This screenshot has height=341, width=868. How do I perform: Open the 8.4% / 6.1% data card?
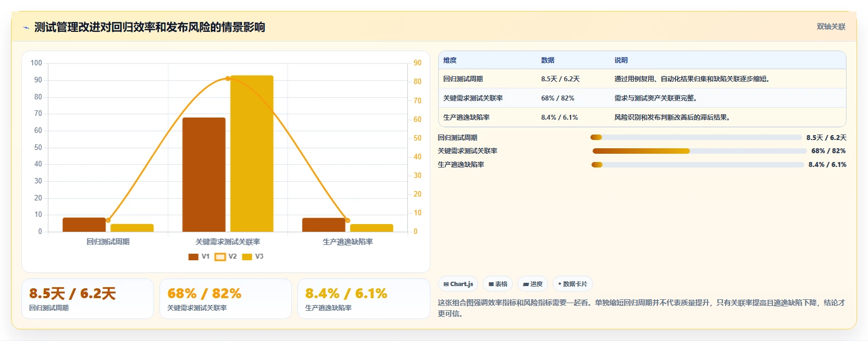(x=363, y=299)
